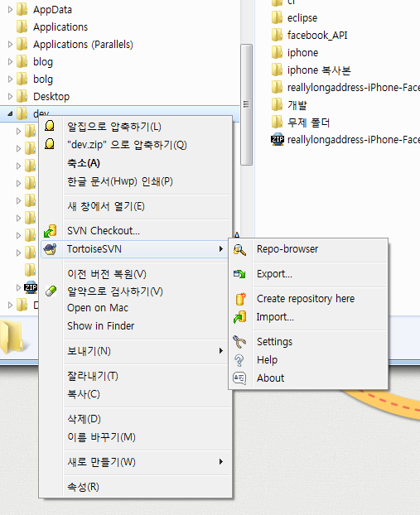
Task: Open TortoiseSVN About entry
Action: click(308, 378)
